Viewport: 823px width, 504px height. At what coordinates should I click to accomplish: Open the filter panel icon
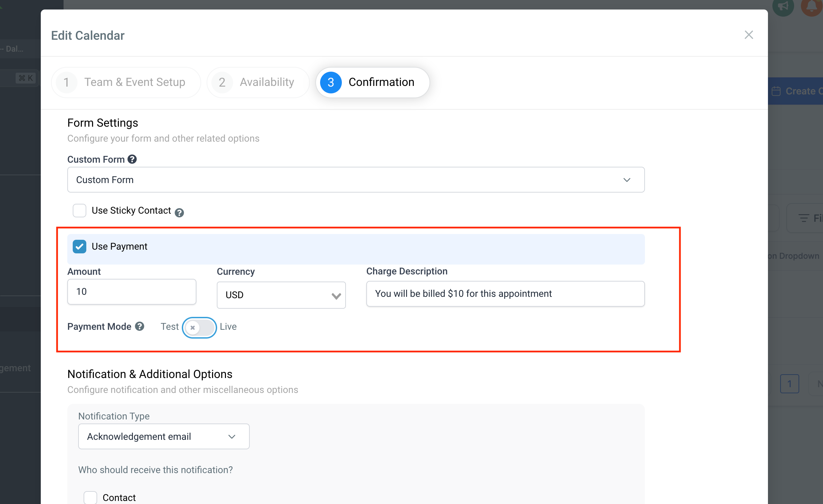point(804,218)
